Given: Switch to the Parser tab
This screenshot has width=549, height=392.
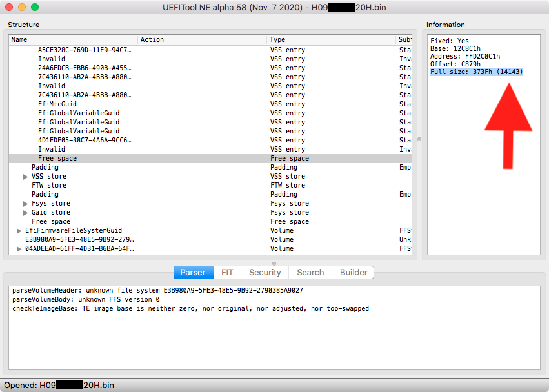Looking at the screenshot, I should click(x=194, y=272).
